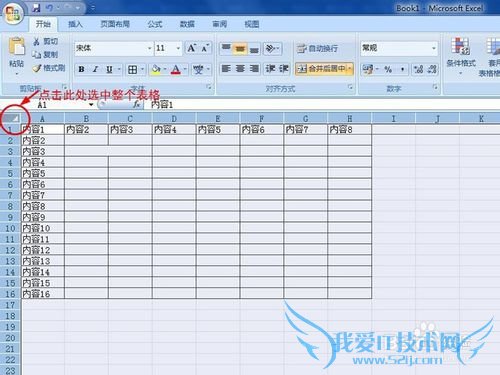Align text right
This screenshot has height=375, width=500.
click(x=254, y=69)
